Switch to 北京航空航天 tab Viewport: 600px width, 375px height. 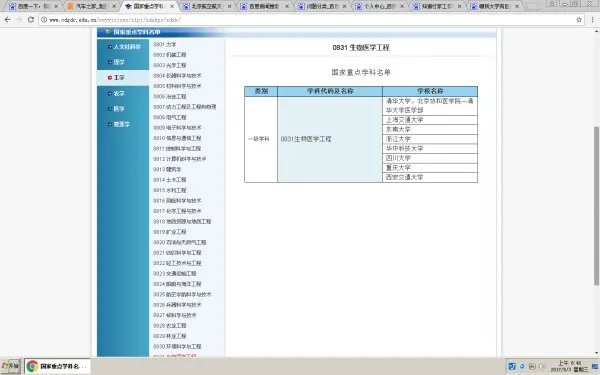207,6
